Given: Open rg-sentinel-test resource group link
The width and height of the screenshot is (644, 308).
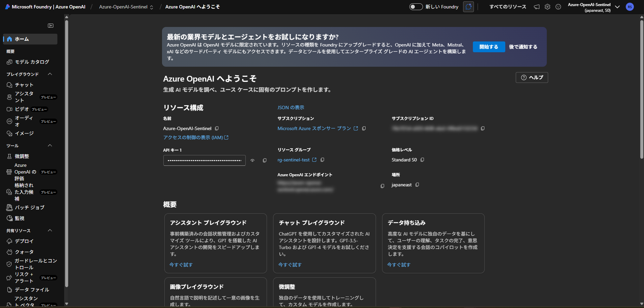Looking at the screenshot, I should pyautogui.click(x=297, y=160).
